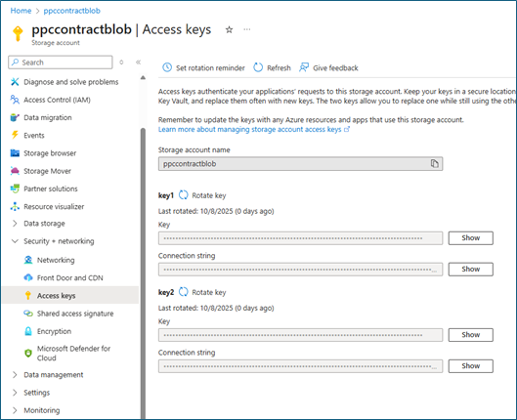The image size is (517, 420).
Task: Click the Storage browser icon
Action: (x=15, y=152)
